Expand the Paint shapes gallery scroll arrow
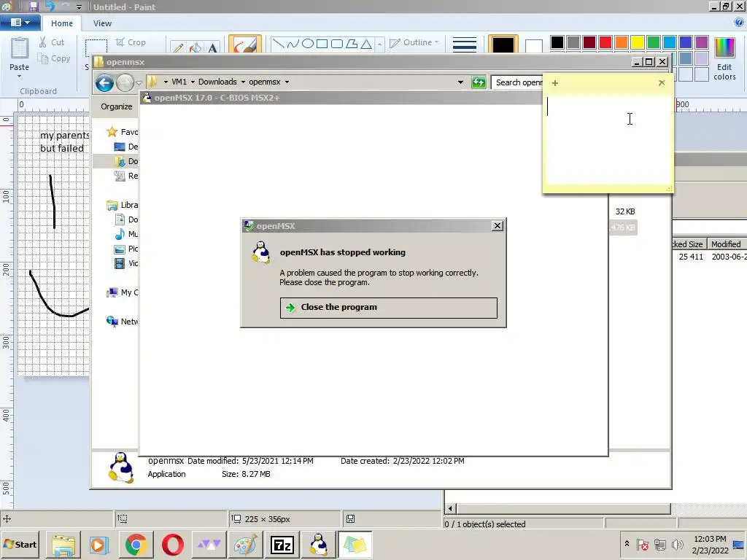This screenshot has width=747, height=560. coord(379,44)
